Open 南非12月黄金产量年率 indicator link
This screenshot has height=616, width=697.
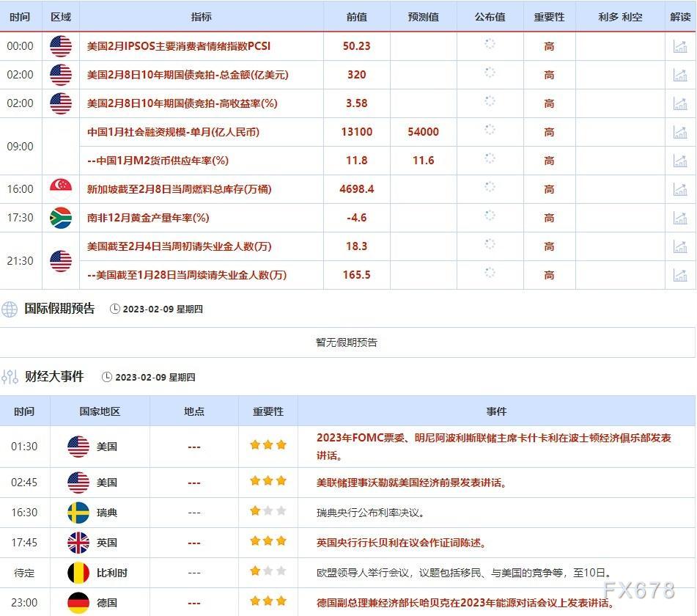[x=148, y=218]
